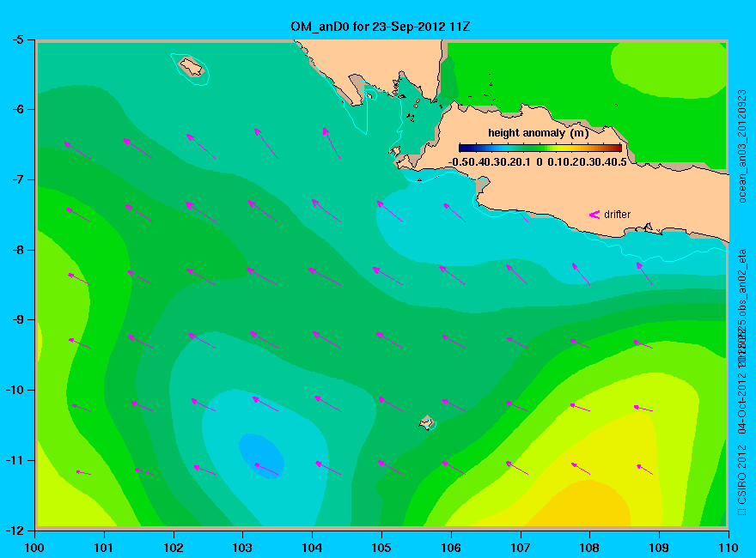This screenshot has width=756, height=558.
Task: Click the vertical 'ocean_an03_20120923' label
Action: pyautogui.click(x=742, y=146)
